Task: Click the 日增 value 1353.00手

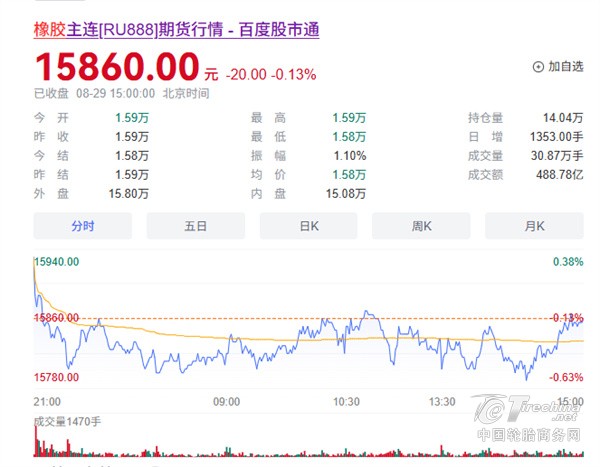Action: pos(556,137)
